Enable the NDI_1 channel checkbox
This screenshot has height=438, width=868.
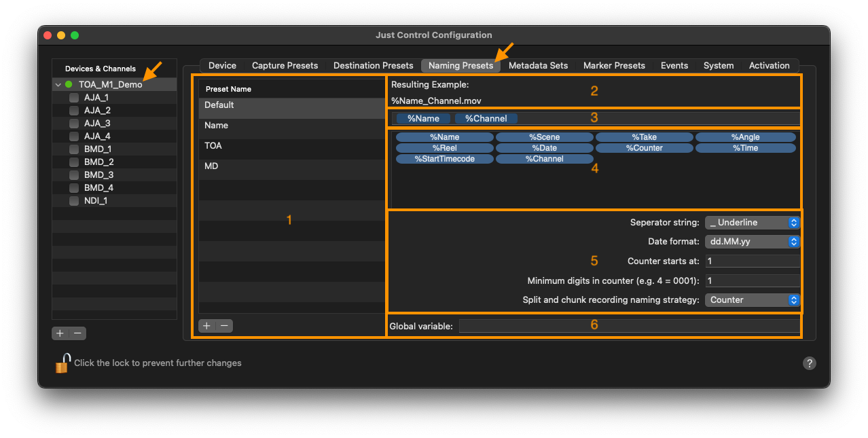[74, 201]
